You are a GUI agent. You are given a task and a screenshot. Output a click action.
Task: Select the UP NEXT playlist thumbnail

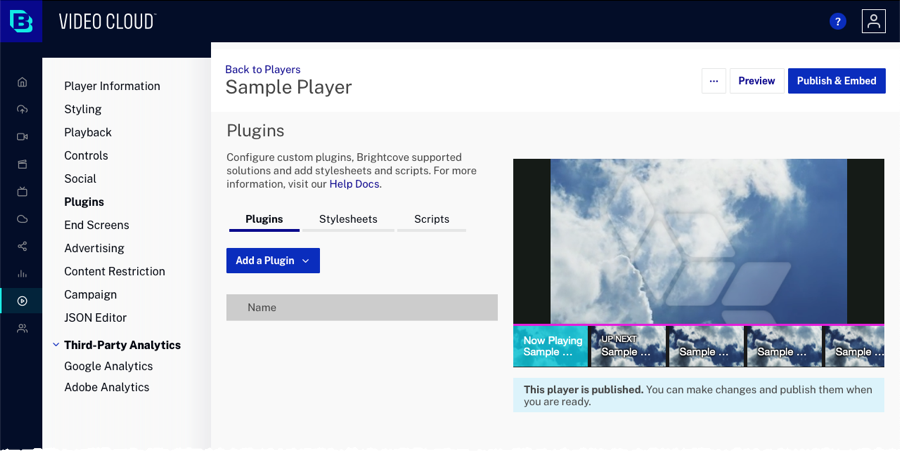pyautogui.click(x=628, y=346)
